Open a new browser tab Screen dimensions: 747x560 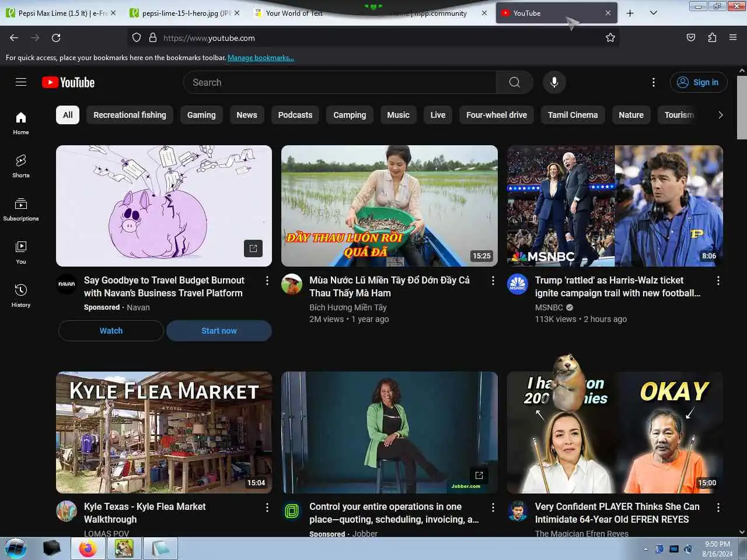pyautogui.click(x=630, y=13)
